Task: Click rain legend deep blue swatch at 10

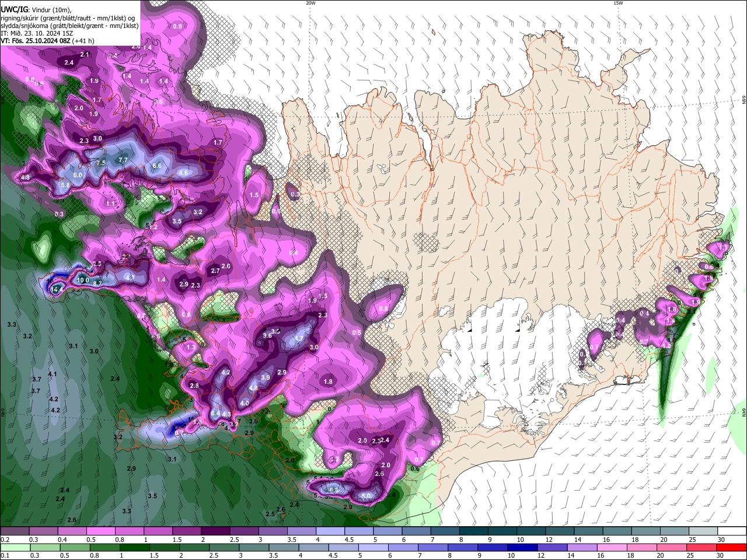Action: point(523,547)
